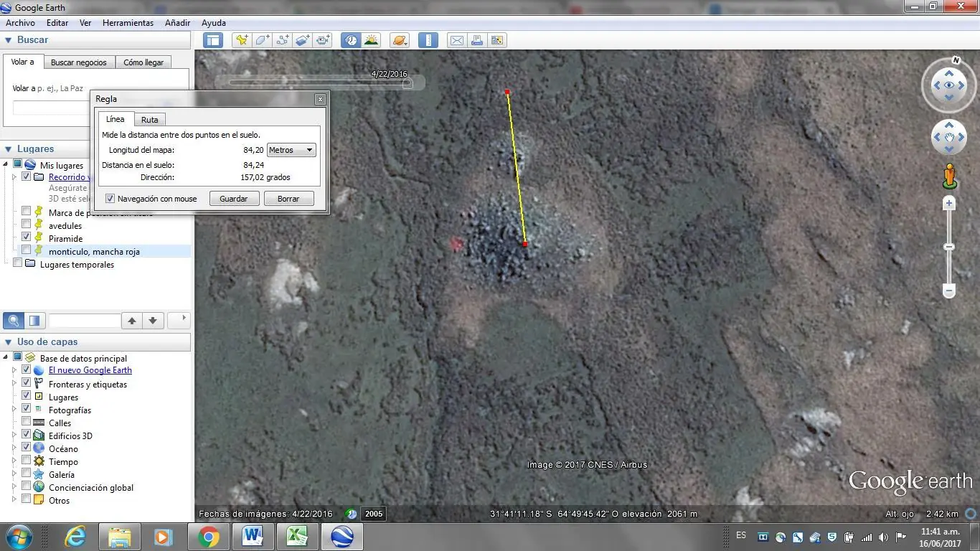Switch to the Cómo llegar tab
The image size is (980, 551).
click(143, 62)
